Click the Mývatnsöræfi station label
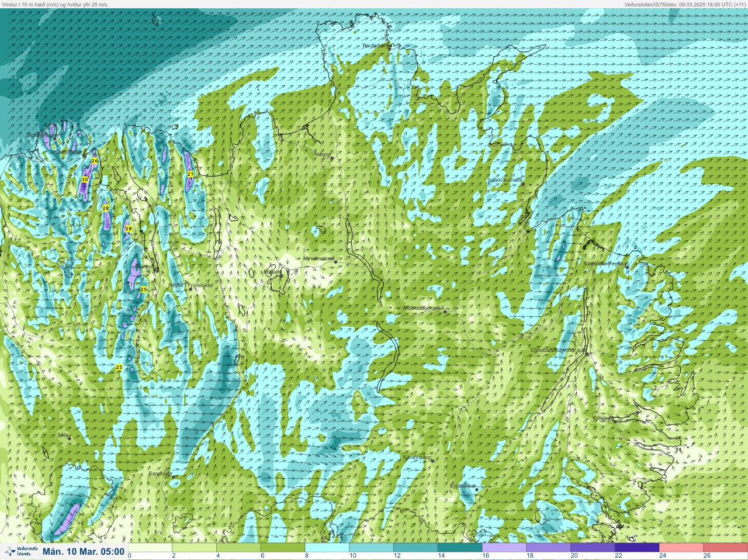 [x=318, y=258]
